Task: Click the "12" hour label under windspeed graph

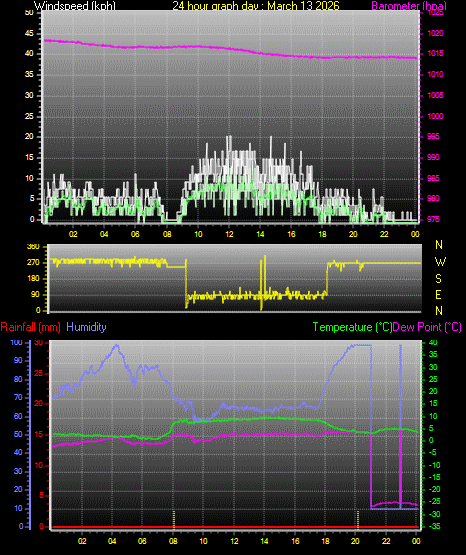Action: coord(229,234)
